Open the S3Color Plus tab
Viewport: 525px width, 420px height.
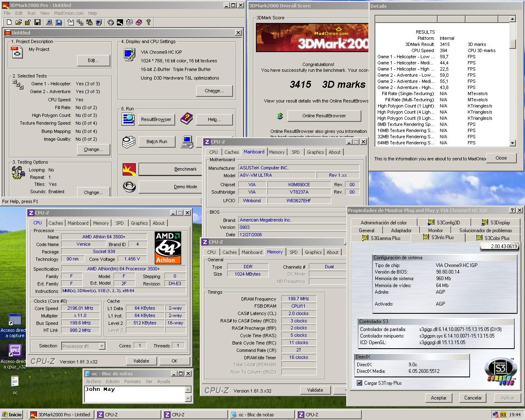coord(493,238)
